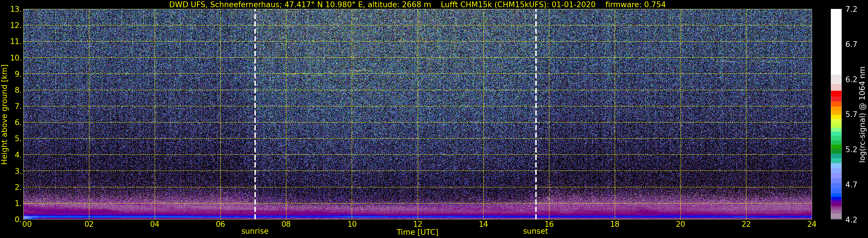Click the white top region of the colorbar

tap(836, 42)
